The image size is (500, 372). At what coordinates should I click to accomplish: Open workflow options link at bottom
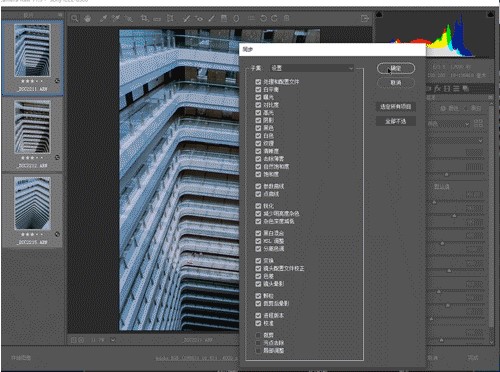(197, 358)
